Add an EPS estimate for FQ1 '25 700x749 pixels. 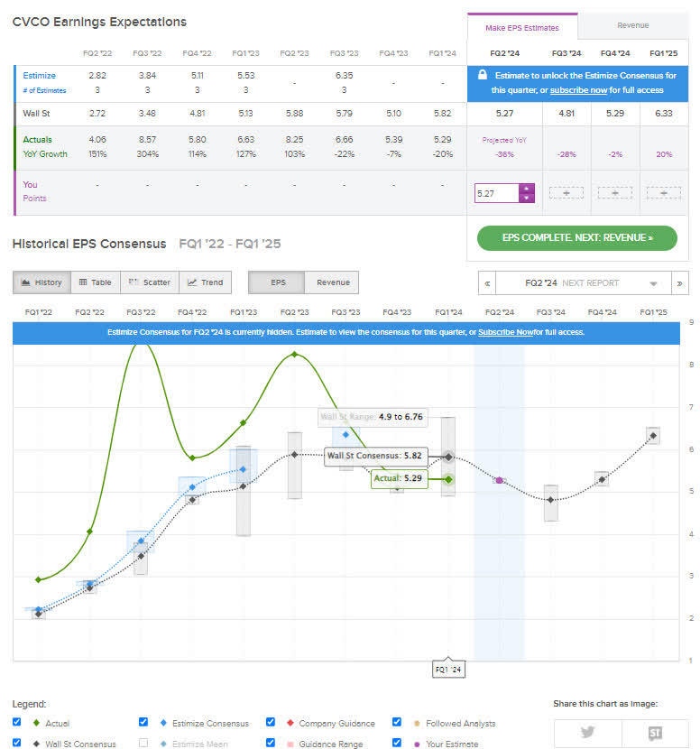pyautogui.click(x=664, y=193)
